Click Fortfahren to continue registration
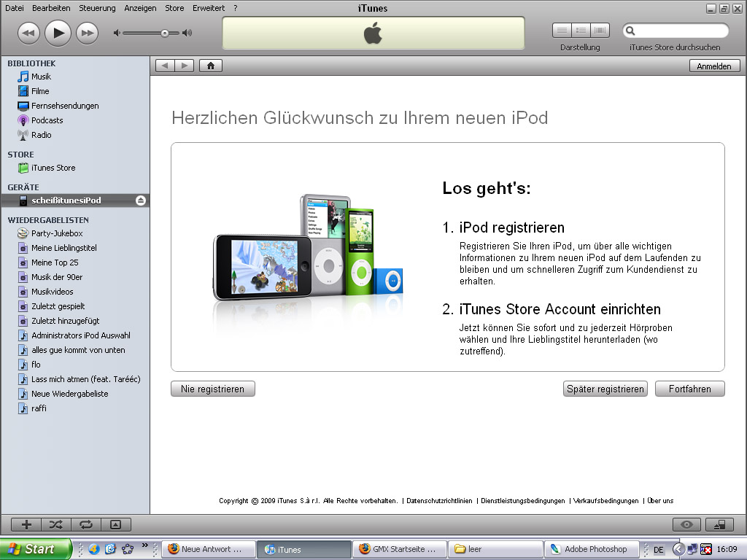This screenshot has height=560, width=747. click(x=690, y=389)
